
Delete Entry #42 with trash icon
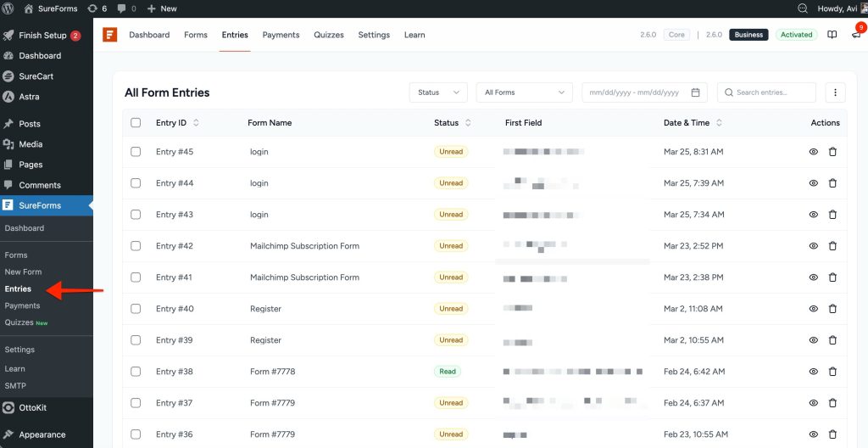tap(832, 245)
